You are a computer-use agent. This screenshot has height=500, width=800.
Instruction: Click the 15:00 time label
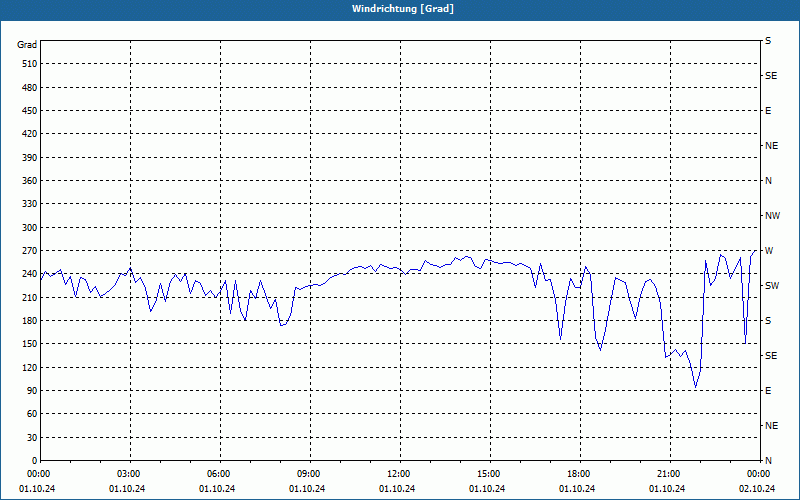click(x=489, y=474)
